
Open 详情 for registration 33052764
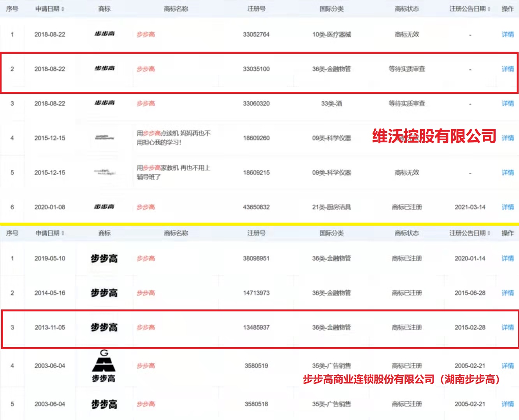click(x=508, y=34)
